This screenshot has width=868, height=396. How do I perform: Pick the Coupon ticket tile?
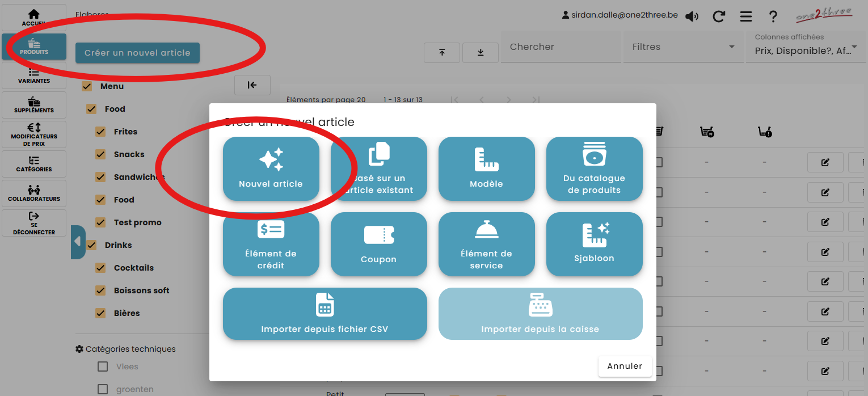click(x=378, y=244)
